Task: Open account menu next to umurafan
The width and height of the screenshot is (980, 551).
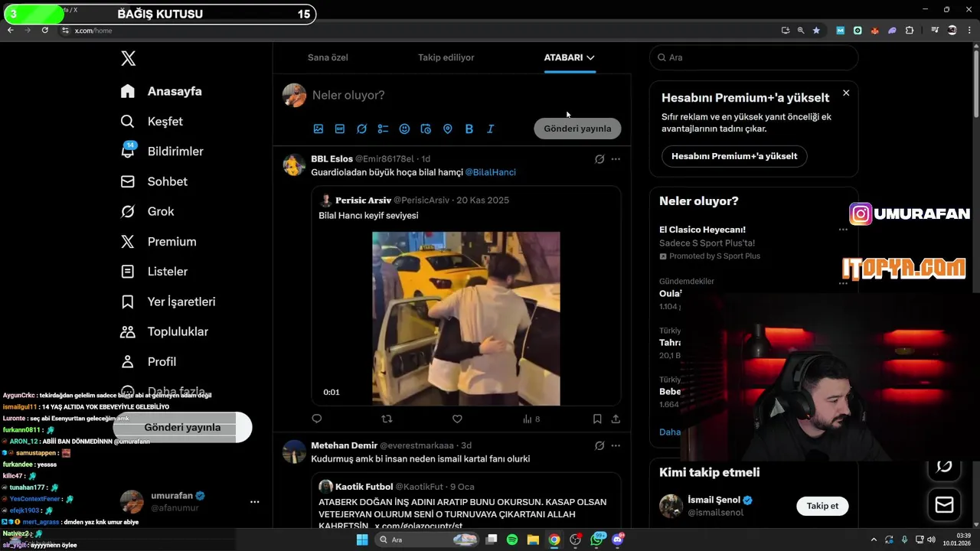Action: point(254,502)
